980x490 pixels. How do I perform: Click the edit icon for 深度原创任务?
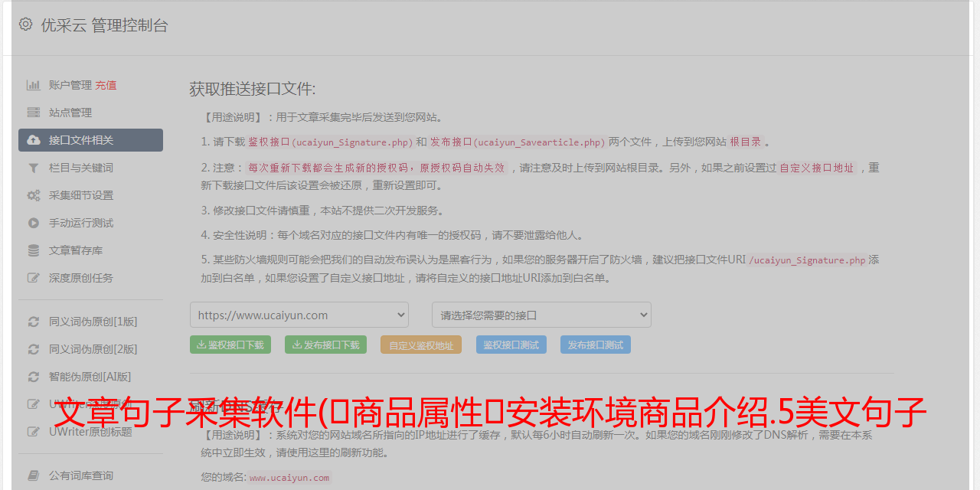point(34,278)
